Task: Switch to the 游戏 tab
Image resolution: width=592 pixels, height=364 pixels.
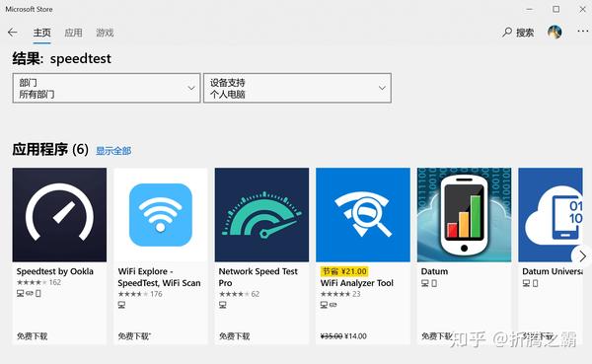Action: click(x=105, y=33)
